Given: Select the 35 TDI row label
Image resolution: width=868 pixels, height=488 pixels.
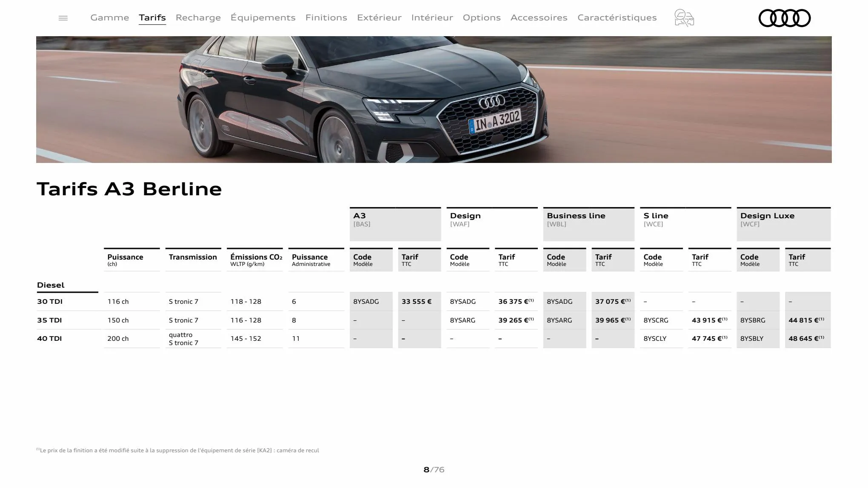Looking at the screenshot, I should (49, 320).
